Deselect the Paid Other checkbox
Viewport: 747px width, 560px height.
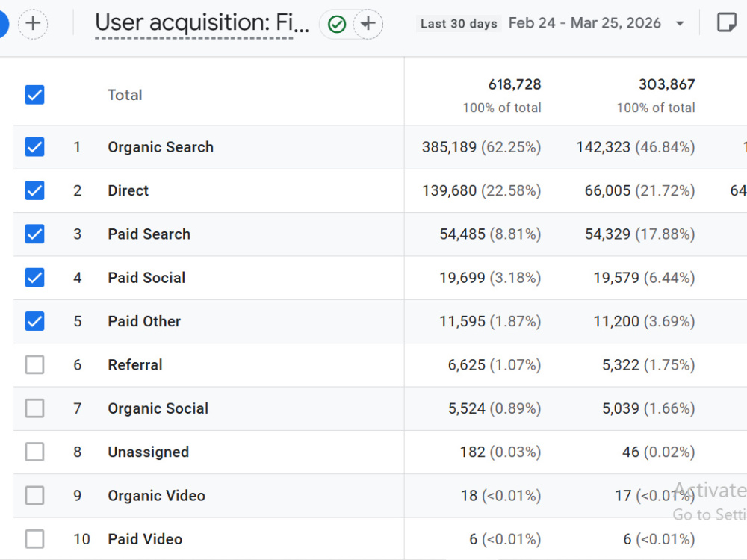tap(35, 321)
